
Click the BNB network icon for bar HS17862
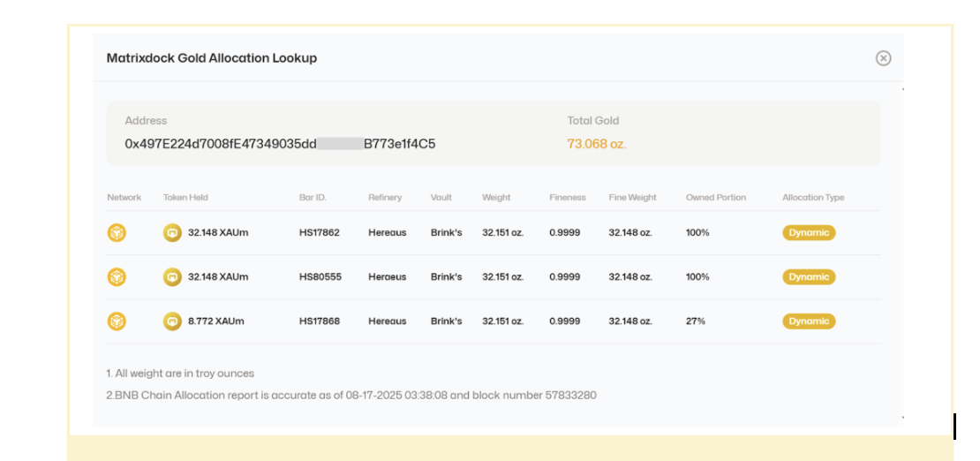pos(117,233)
